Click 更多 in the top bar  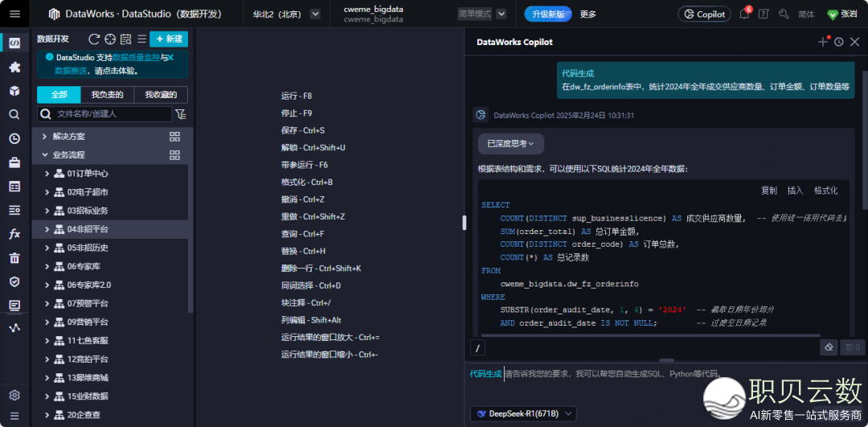click(x=588, y=14)
